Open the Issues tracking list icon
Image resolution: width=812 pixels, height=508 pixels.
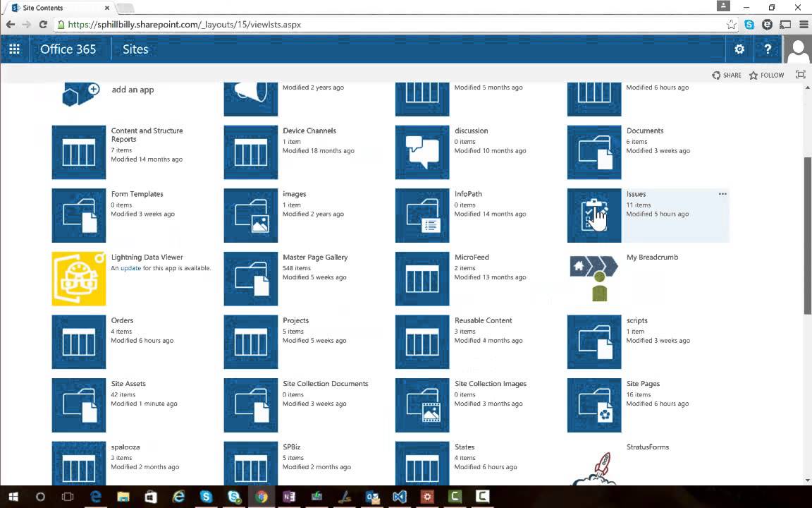(x=594, y=216)
